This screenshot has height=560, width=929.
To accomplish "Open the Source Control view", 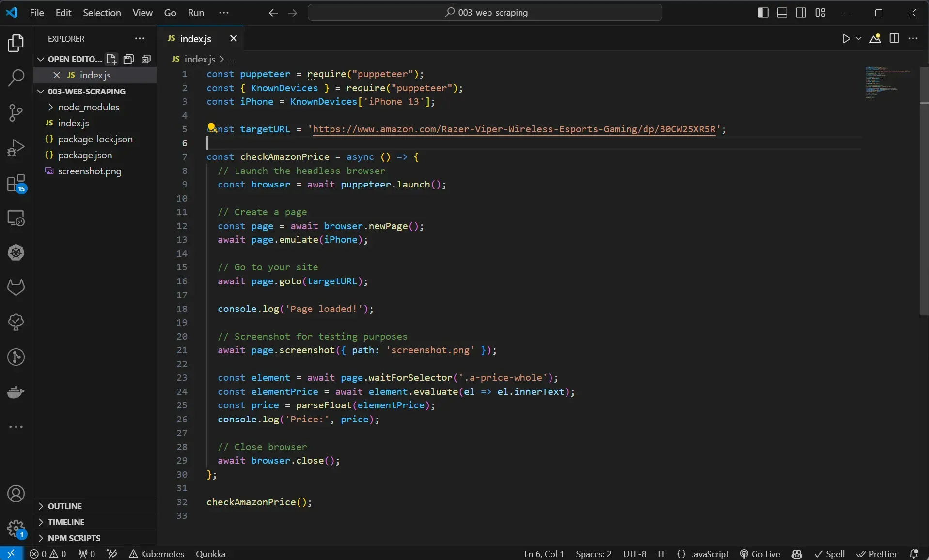I will 16,113.
